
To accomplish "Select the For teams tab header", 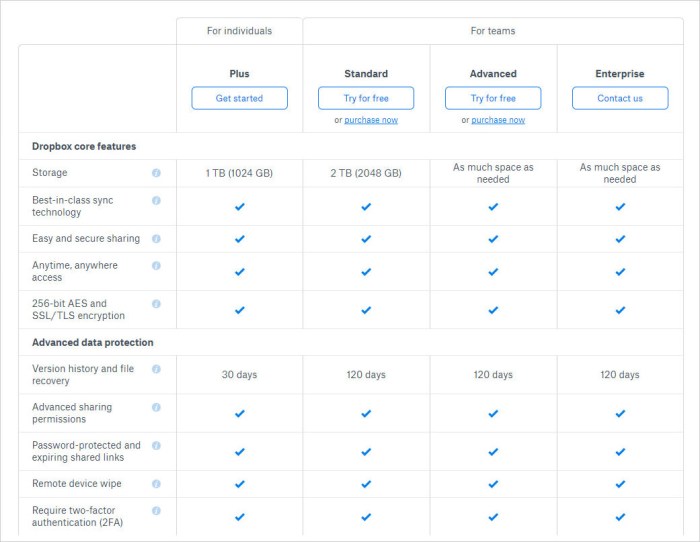I will tap(493, 31).
